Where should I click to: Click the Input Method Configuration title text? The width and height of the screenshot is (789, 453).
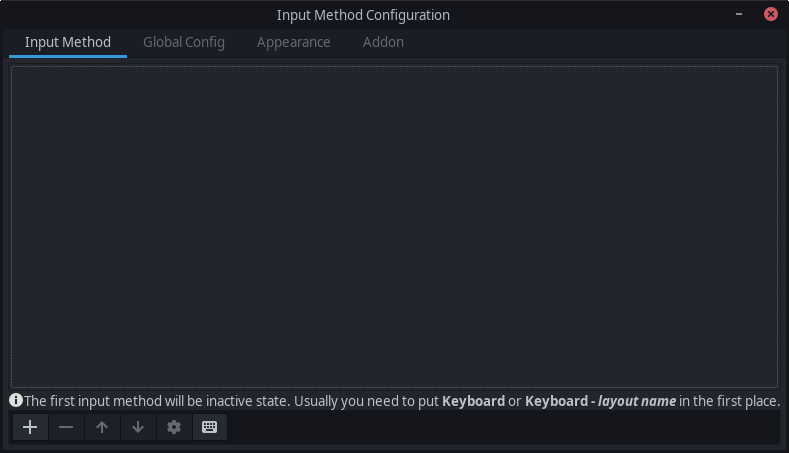(x=363, y=15)
